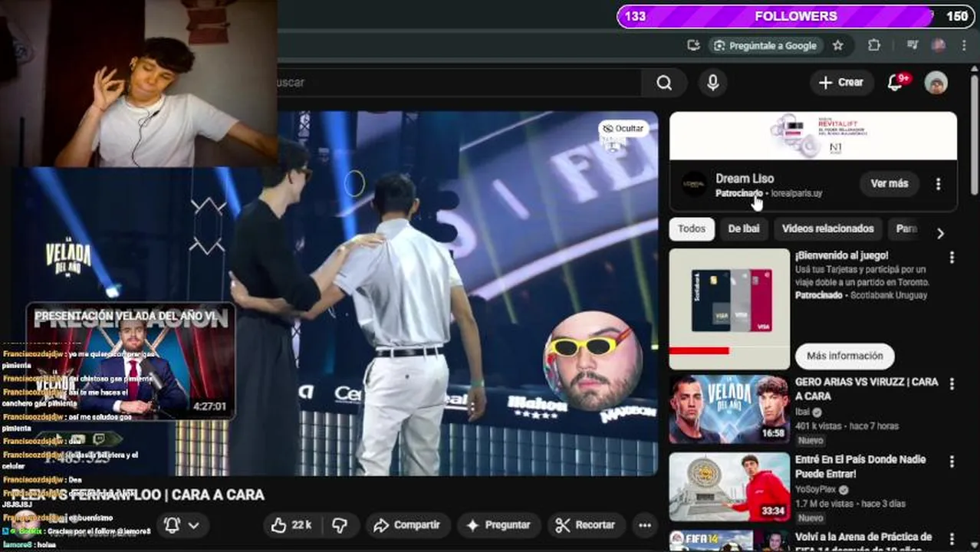Image resolution: width=980 pixels, height=552 pixels.
Task: Click Más información on Scotiabank ad
Action: click(x=845, y=356)
